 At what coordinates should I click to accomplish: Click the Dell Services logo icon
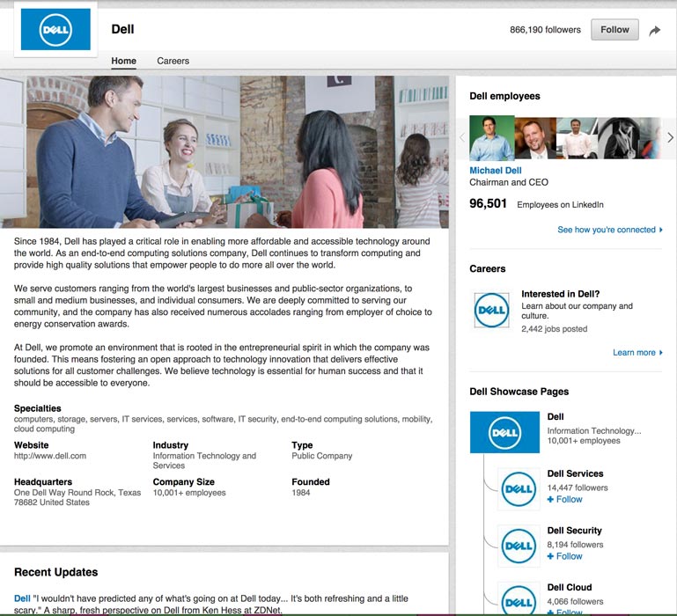(519, 488)
